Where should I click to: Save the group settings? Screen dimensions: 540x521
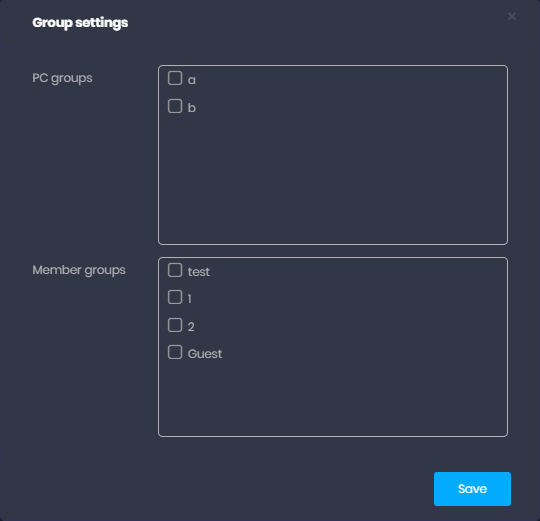pyautogui.click(x=472, y=489)
